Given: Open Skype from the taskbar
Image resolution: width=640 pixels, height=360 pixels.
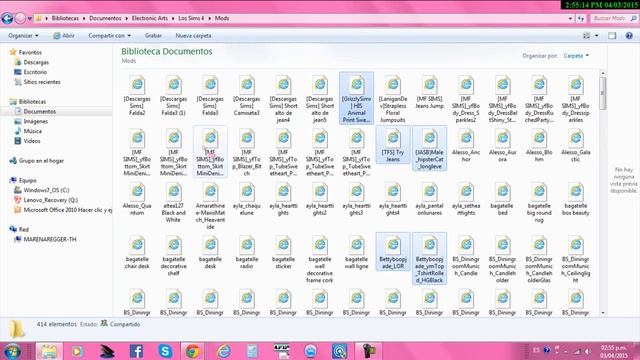Looking at the screenshot, I should point(165,351).
